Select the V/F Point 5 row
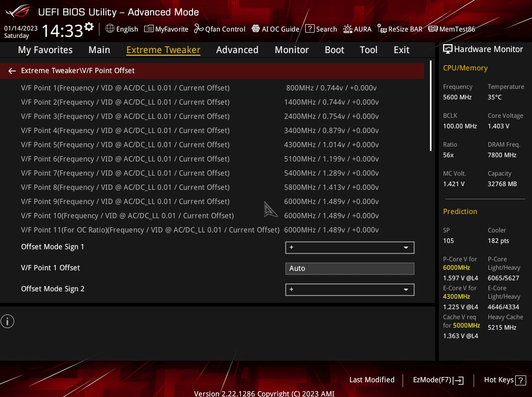 (212, 145)
